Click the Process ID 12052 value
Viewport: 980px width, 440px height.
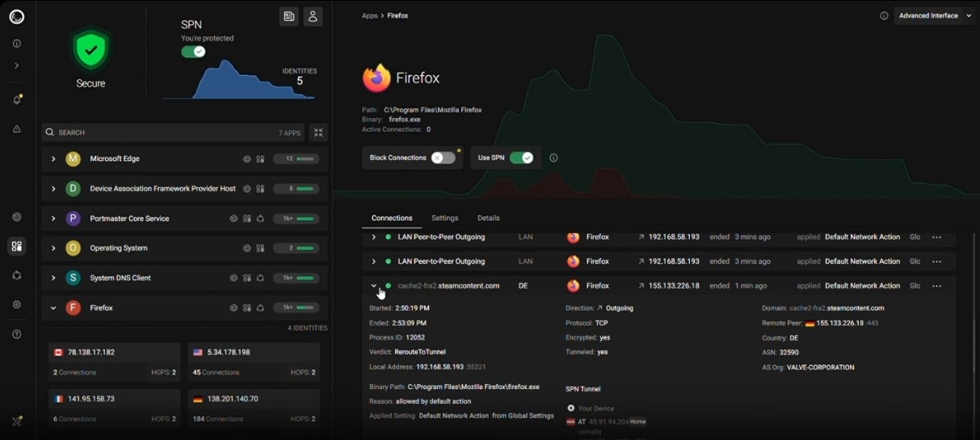click(x=415, y=337)
